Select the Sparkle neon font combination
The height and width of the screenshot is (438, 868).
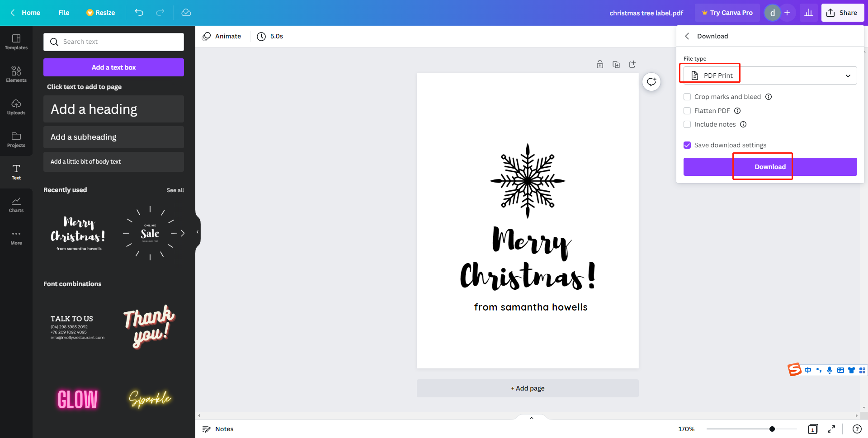(150, 400)
